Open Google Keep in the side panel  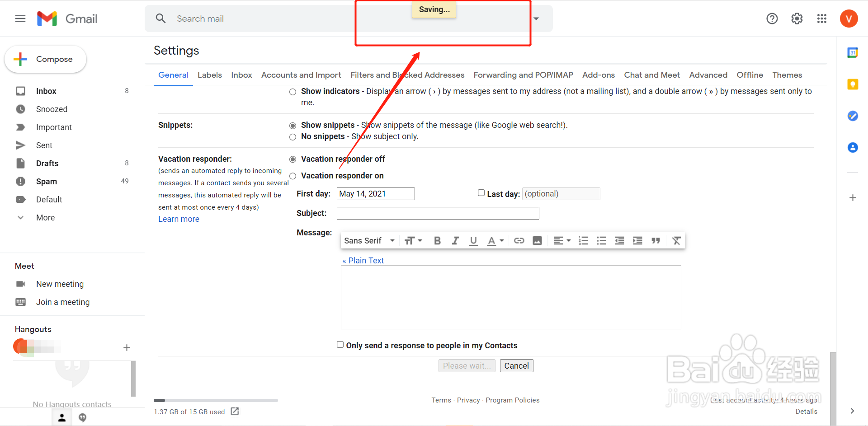(x=853, y=84)
